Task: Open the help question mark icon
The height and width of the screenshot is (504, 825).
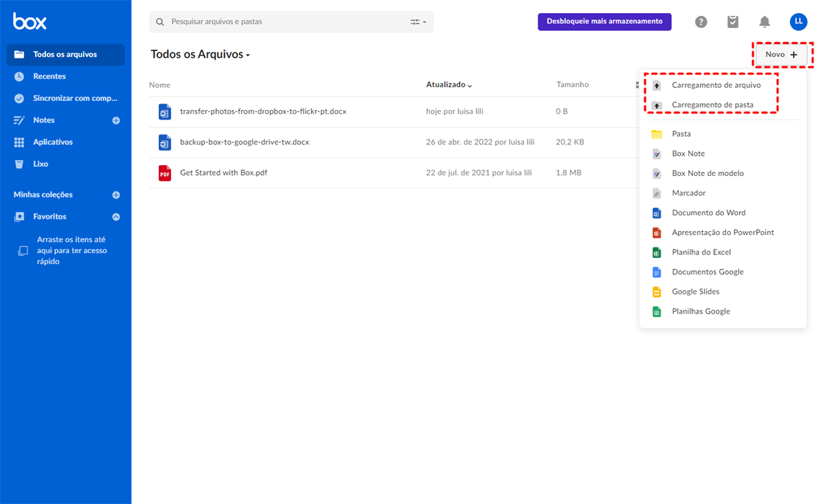Action: click(x=701, y=22)
